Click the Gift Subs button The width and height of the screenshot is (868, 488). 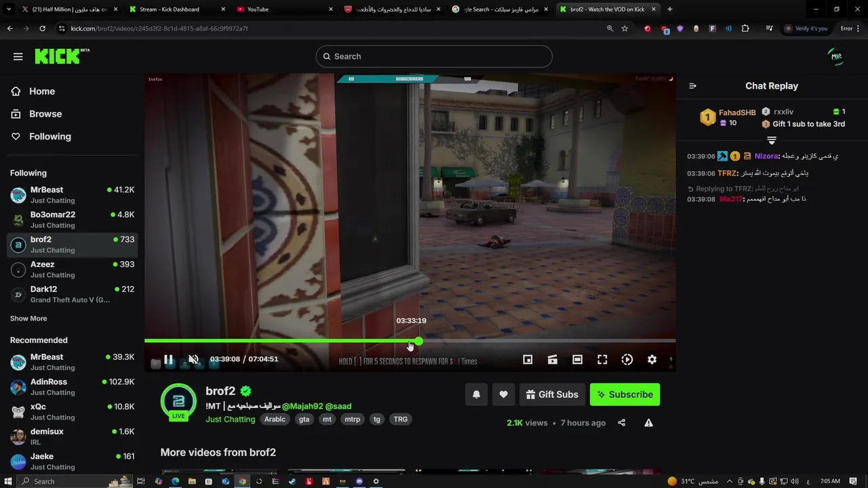pyautogui.click(x=552, y=394)
